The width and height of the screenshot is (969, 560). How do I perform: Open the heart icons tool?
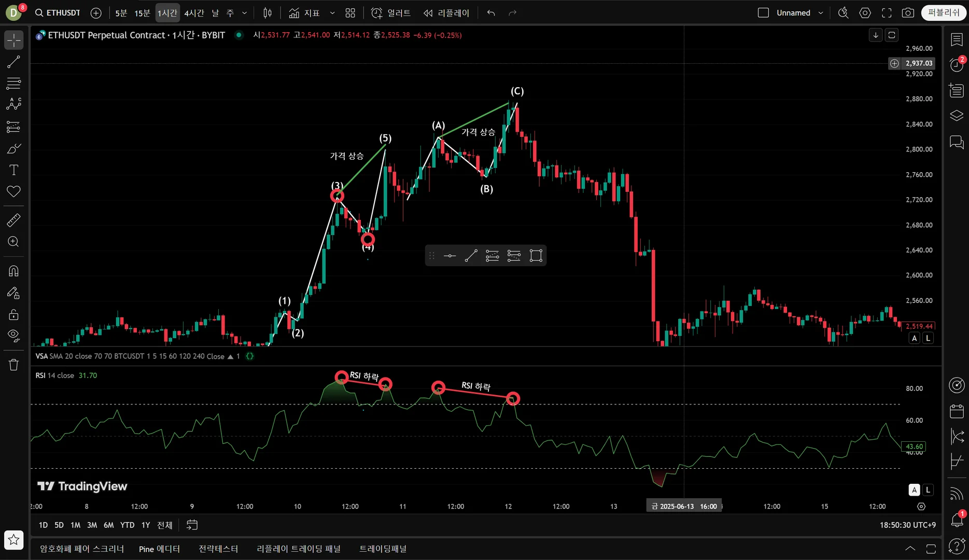(14, 191)
